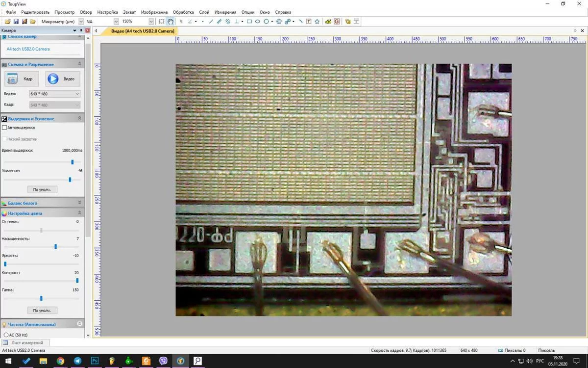This screenshot has height=368, width=588.
Task: Open the 640 * 480 video resolution dropdown
Action: point(55,94)
